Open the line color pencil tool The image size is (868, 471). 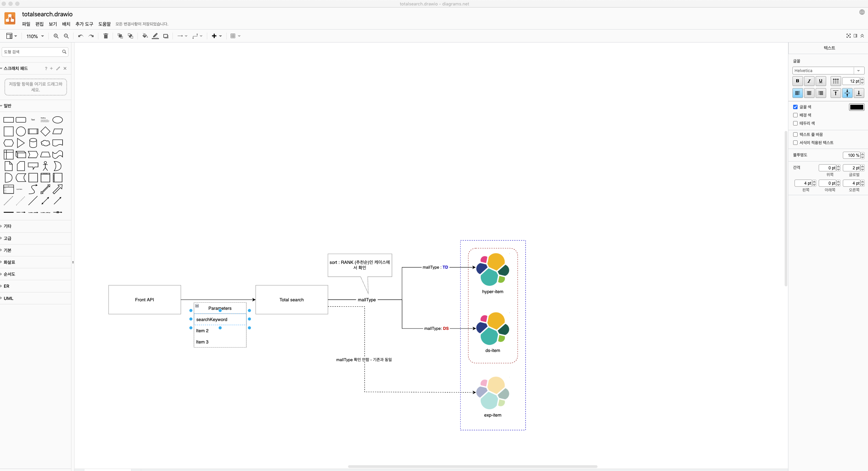[x=155, y=36]
